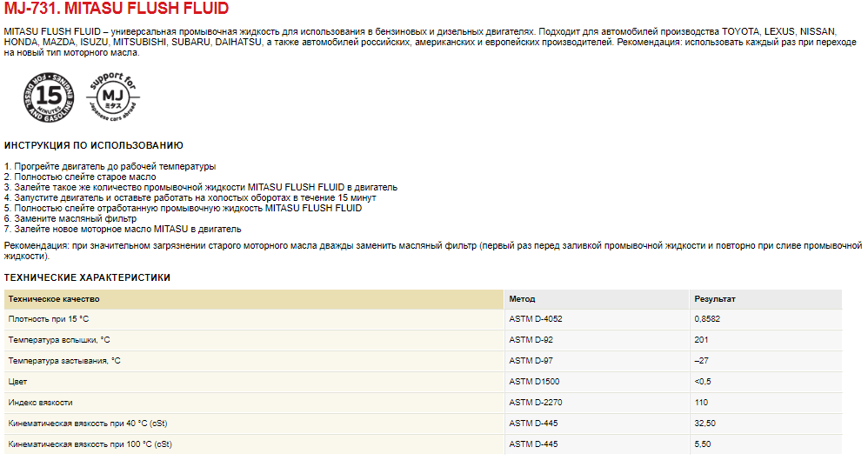Select the ТЕХНИЧЕСКИЕ ХАРАКТЕРИСТИКИ heading
Image resolution: width=868 pixels, height=467 pixels.
click(87, 277)
